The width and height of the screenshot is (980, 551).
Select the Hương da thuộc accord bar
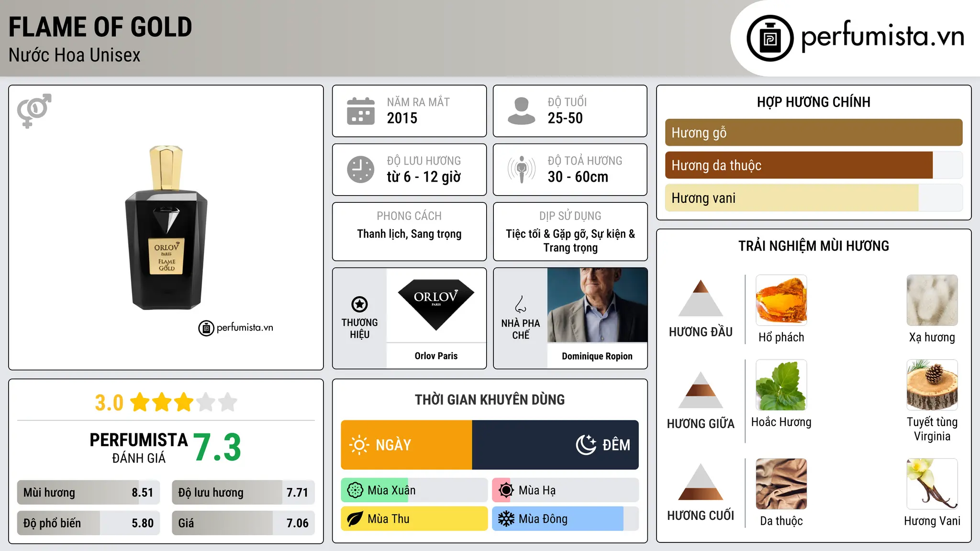pyautogui.click(x=813, y=165)
